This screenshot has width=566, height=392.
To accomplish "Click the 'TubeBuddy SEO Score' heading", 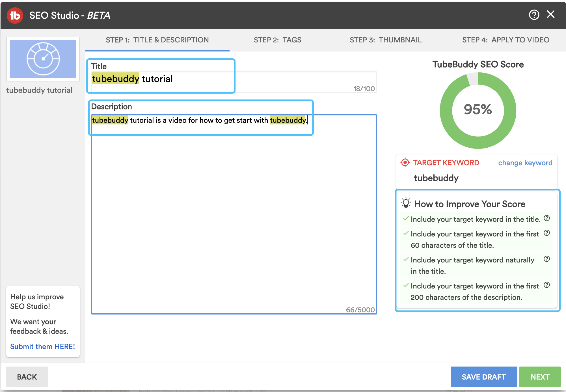I will tap(478, 64).
